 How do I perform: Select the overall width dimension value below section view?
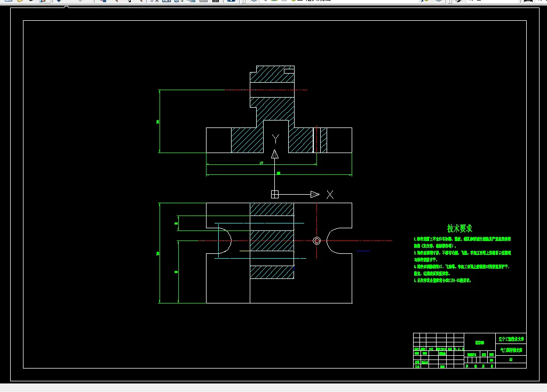click(x=279, y=173)
